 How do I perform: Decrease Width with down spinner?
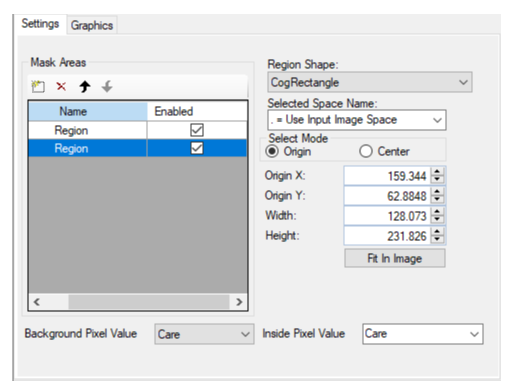437,220
